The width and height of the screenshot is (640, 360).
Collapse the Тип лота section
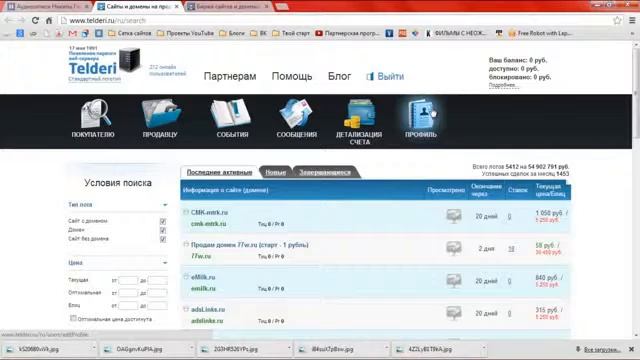coord(165,204)
